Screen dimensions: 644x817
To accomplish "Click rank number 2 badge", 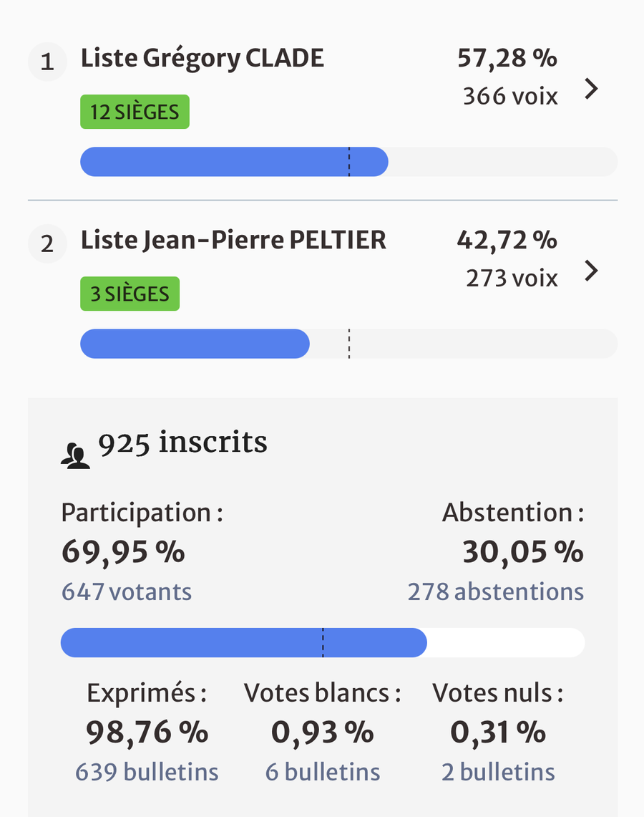I will click(47, 244).
